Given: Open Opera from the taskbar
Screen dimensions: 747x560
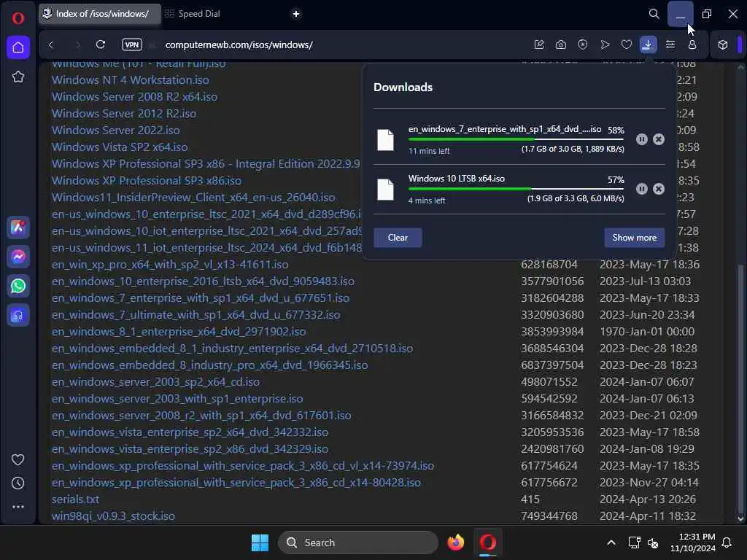Looking at the screenshot, I should 488,542.
